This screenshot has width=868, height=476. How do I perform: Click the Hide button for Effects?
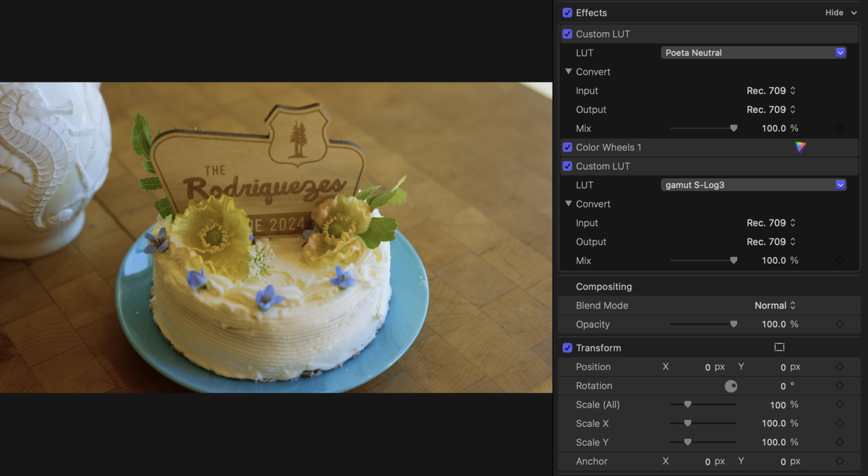835,12
